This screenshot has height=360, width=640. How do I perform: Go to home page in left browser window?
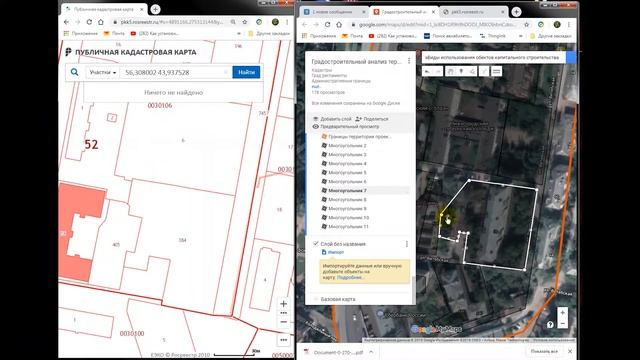point(101,22)
